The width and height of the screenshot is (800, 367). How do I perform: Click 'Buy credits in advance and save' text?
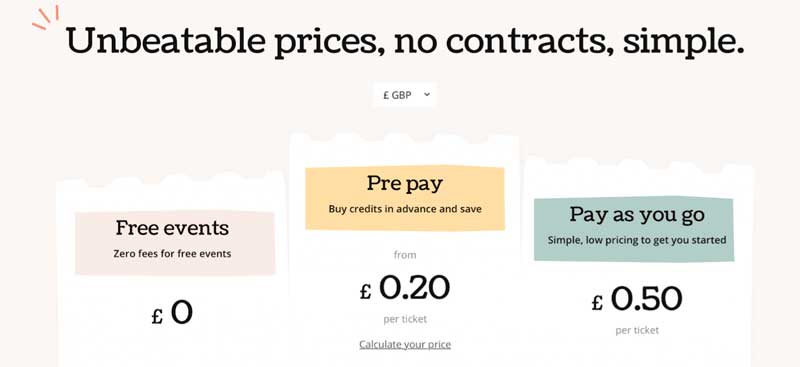point(405,209)
